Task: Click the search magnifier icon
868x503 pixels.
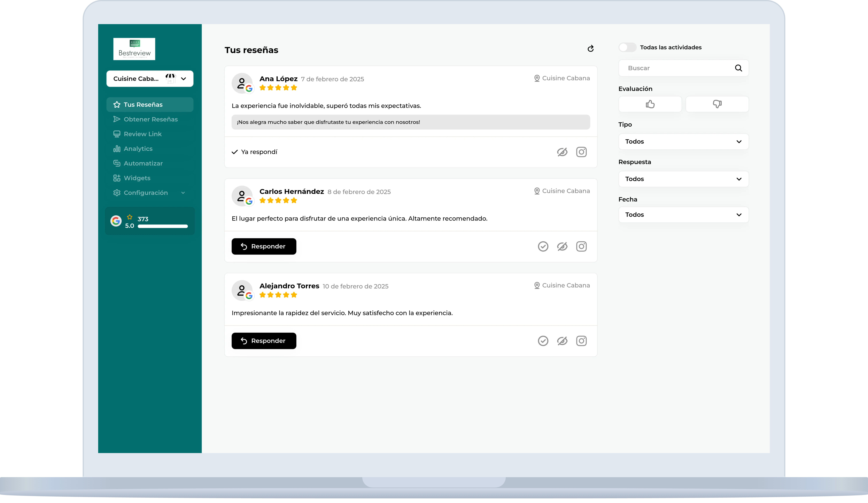Action: coord(739,68)
